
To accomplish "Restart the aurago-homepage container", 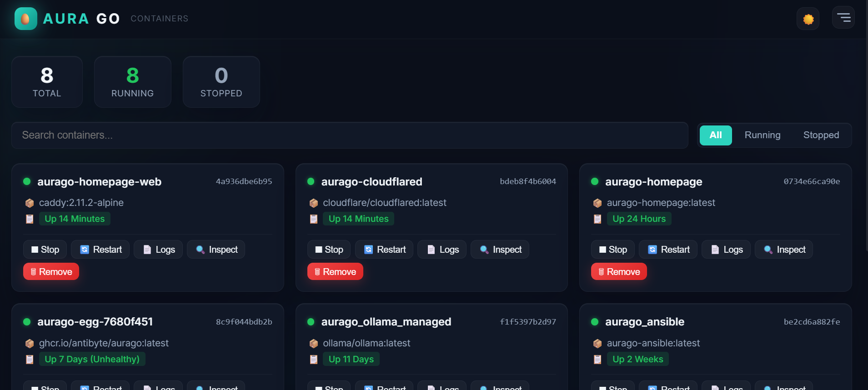I will [x=668, y=250].
